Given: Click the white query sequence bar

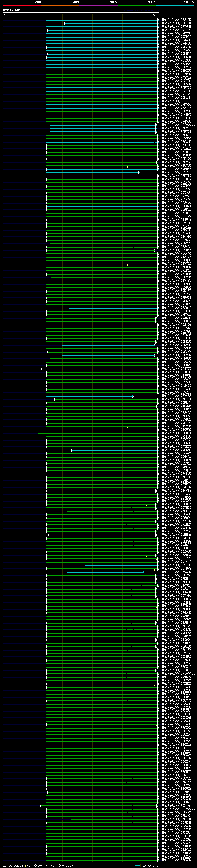Looking at the screenshot, I should point(81,12).
